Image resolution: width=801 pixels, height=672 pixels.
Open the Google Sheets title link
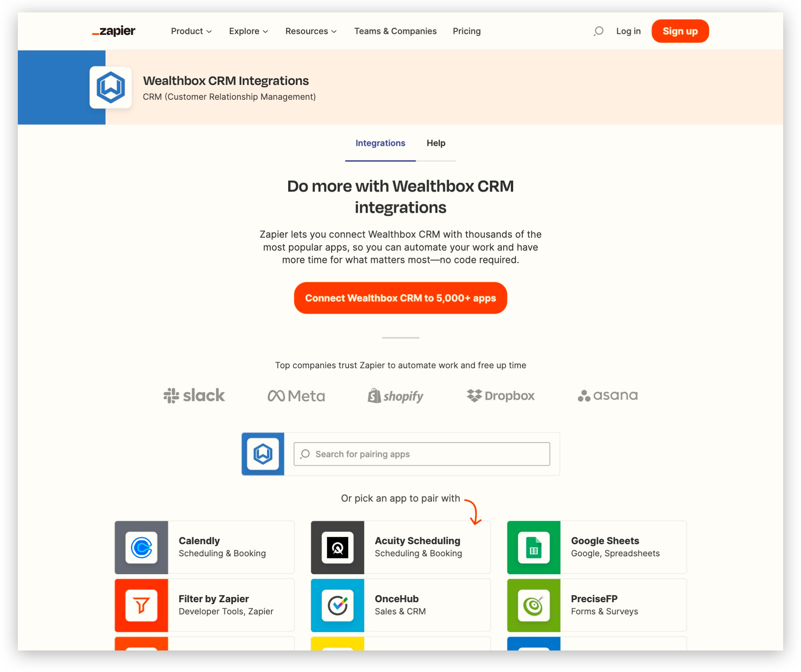click(x=605, y=540)
